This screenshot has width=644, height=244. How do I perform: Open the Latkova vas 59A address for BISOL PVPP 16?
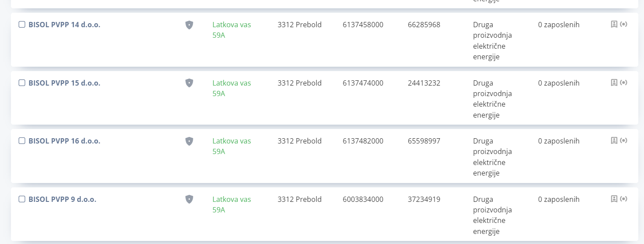click(x=232, y=146)
